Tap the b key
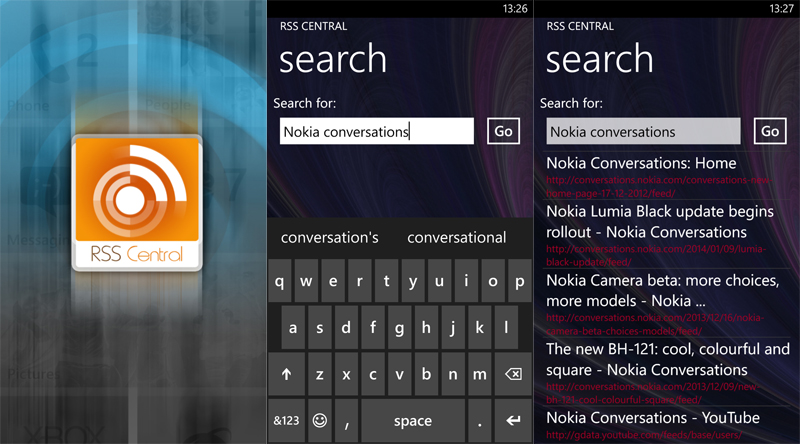Image resolution: width=800 pixels, height=444 pixels. (x=426, y=374)
